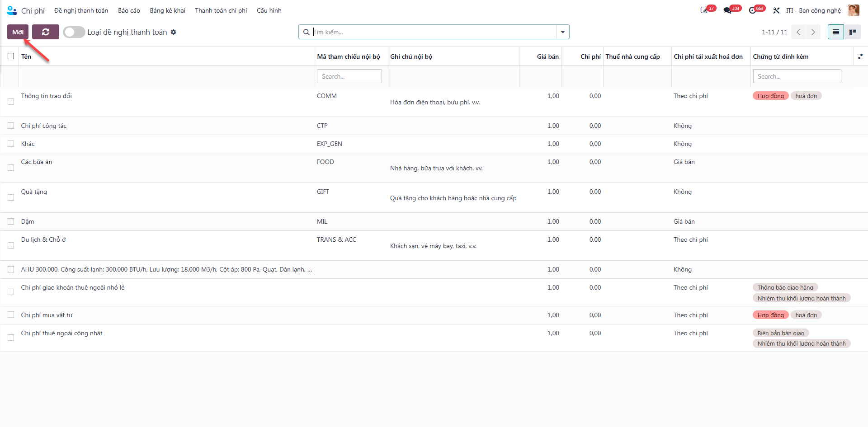Open the Thanh toán chi phí menu

click(x=221, y=10)
